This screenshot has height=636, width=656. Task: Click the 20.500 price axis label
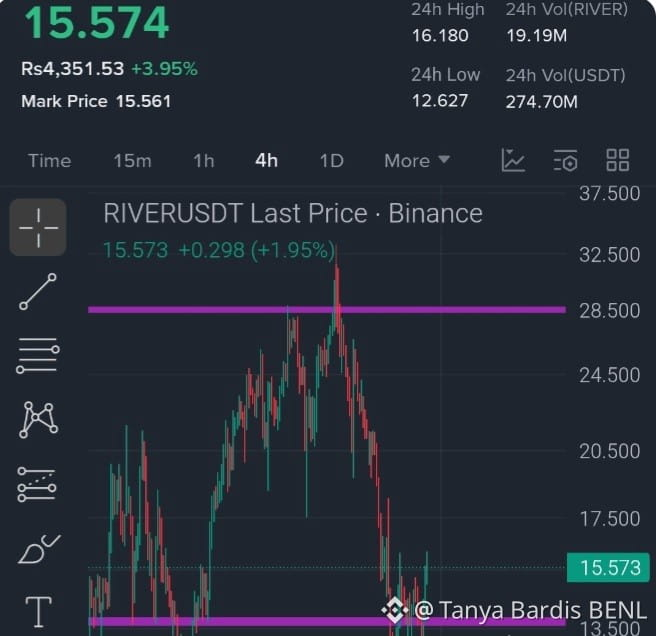coord(609,451)
